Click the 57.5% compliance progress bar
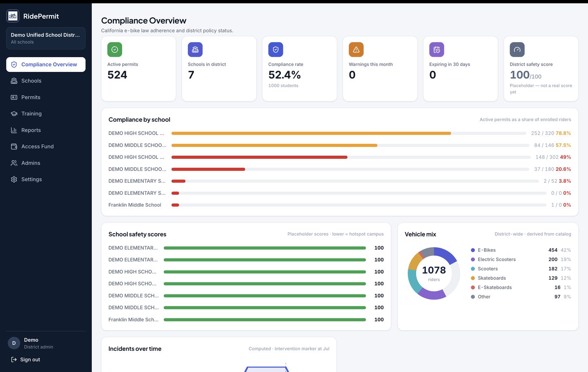Image resolution: width=588 pixels, height=372 pixels. pos(350,145)
